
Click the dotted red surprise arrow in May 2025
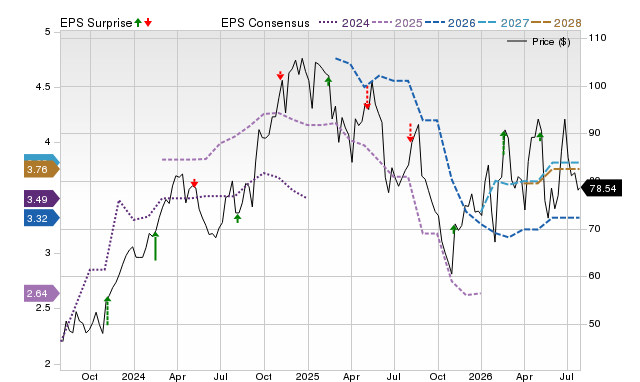coord(367,98)
